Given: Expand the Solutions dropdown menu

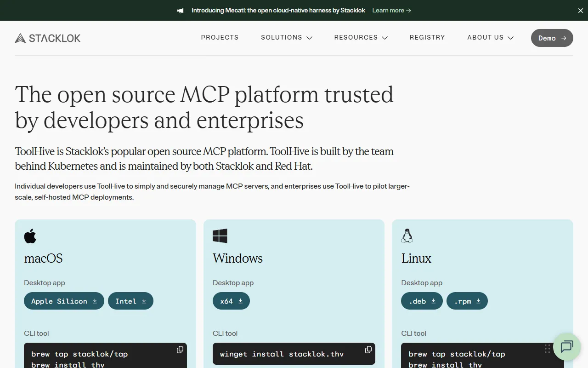Looking at the screenshot, I should point(287,38).
